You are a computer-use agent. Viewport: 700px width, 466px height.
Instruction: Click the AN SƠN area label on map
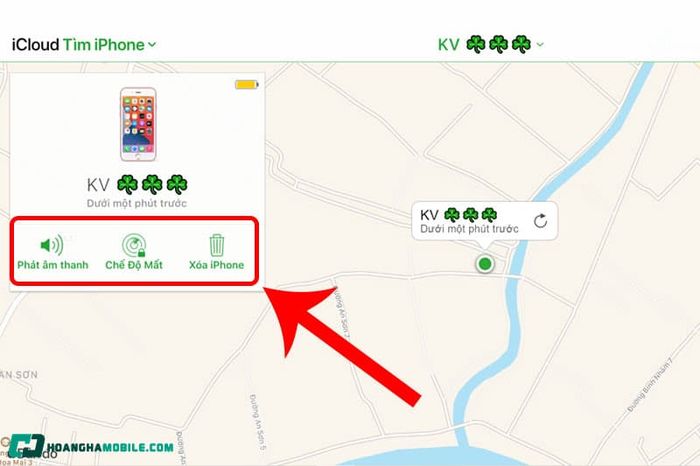click(x=19, y=374)
